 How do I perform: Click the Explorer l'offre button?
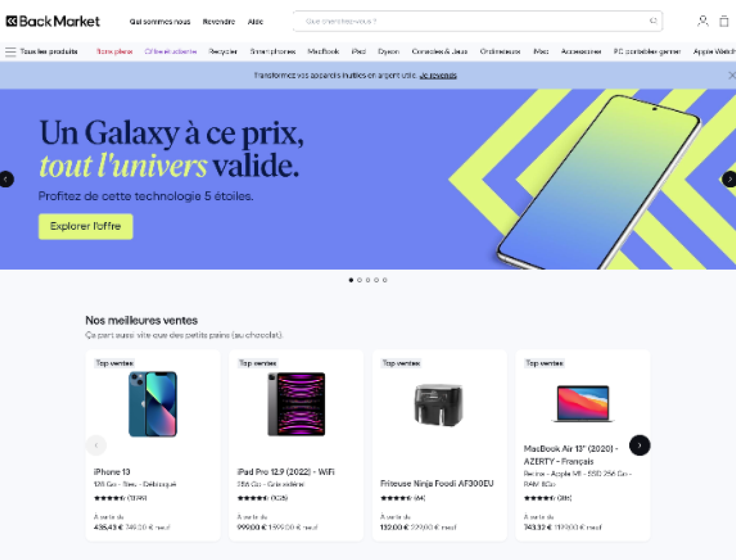(86, 226)
